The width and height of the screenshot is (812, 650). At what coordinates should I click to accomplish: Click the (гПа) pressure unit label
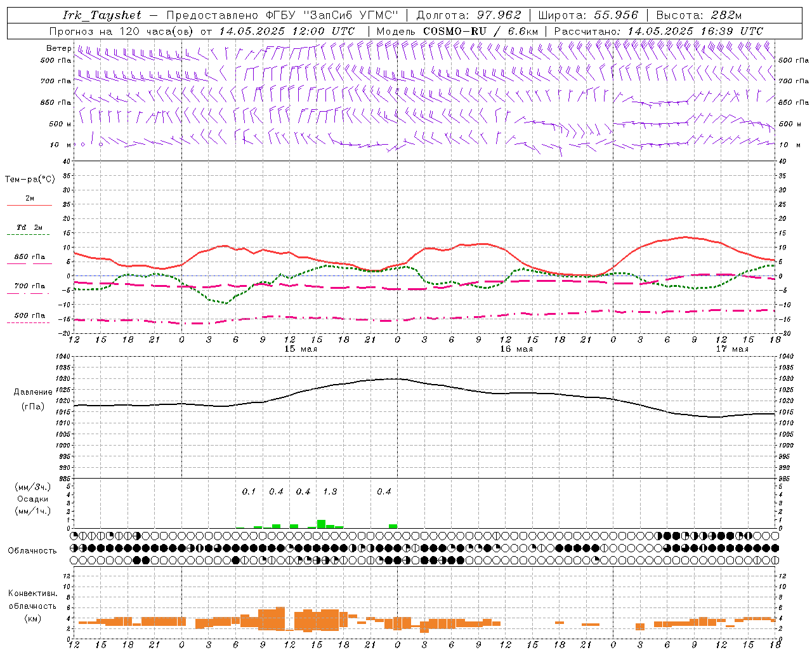point(33,406)
